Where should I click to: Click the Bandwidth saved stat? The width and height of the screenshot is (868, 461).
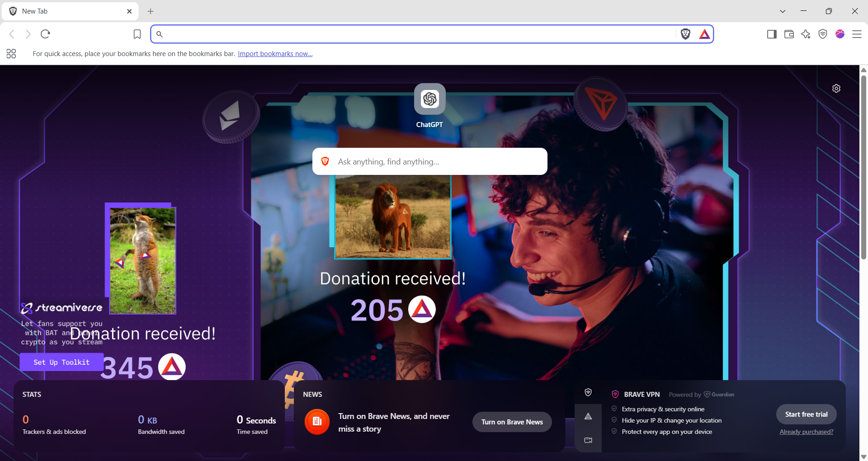pyautogui.click(x=161, y=425)
